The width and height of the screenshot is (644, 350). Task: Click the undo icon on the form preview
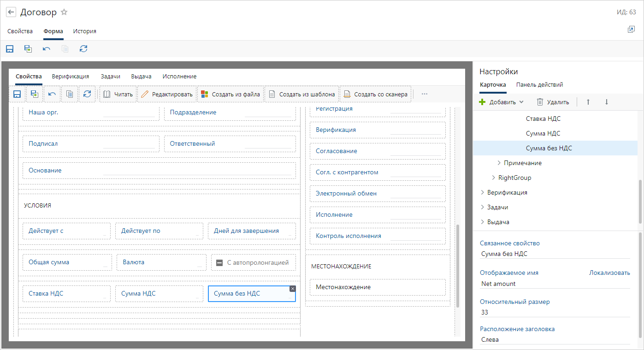52,94
